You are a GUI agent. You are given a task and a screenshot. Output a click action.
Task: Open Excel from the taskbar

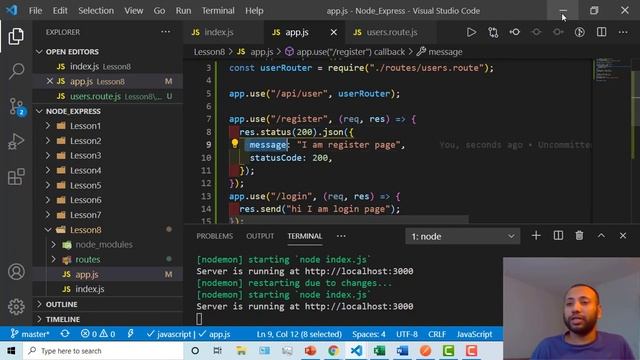[379, 351]
